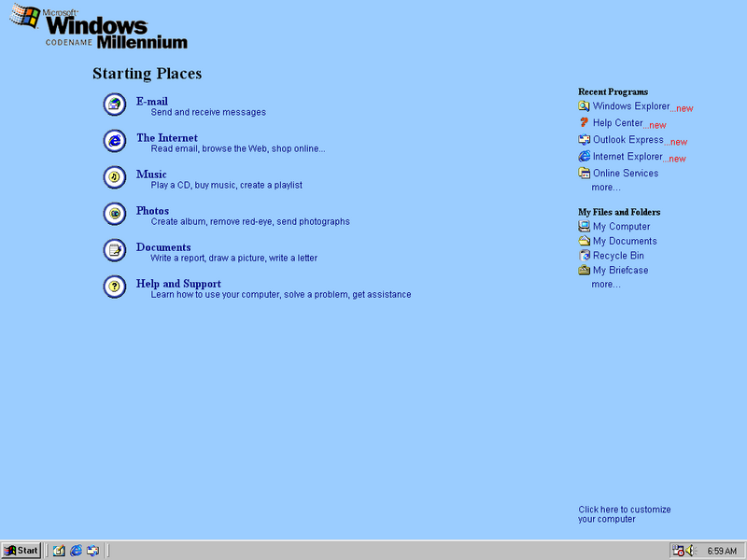Screen dimensions: 747x560
Task: Click the first Quick Launch icon beside Start
Action: (59, 551)
